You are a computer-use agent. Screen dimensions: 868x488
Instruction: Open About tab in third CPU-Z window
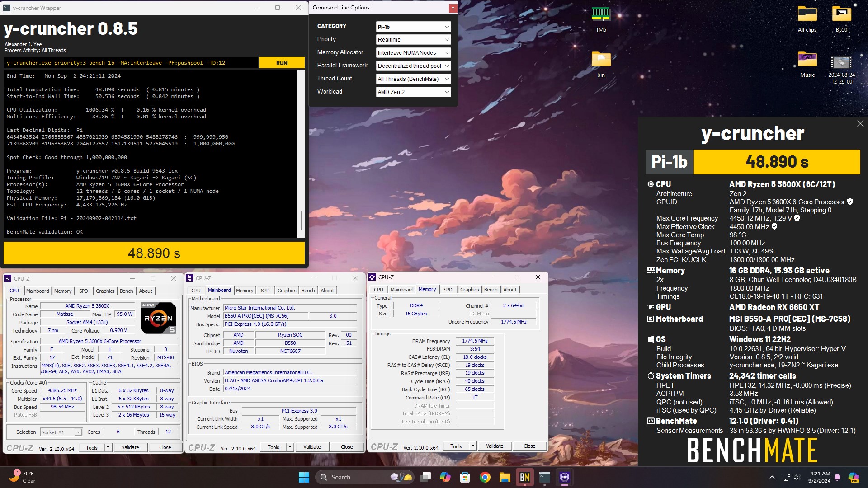510,290
